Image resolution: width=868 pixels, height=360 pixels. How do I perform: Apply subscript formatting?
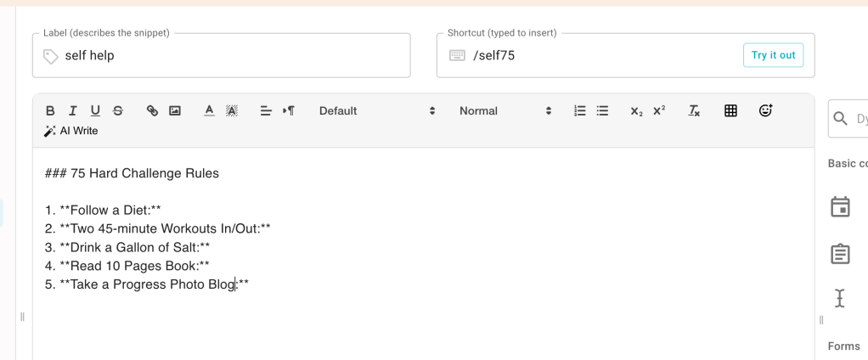click(637, 110)
